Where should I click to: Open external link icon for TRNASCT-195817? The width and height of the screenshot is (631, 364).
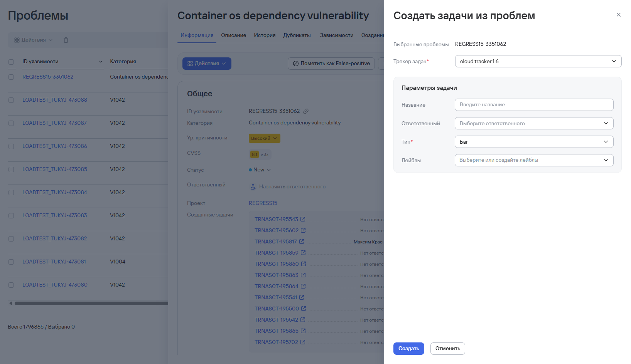point(302,242)
